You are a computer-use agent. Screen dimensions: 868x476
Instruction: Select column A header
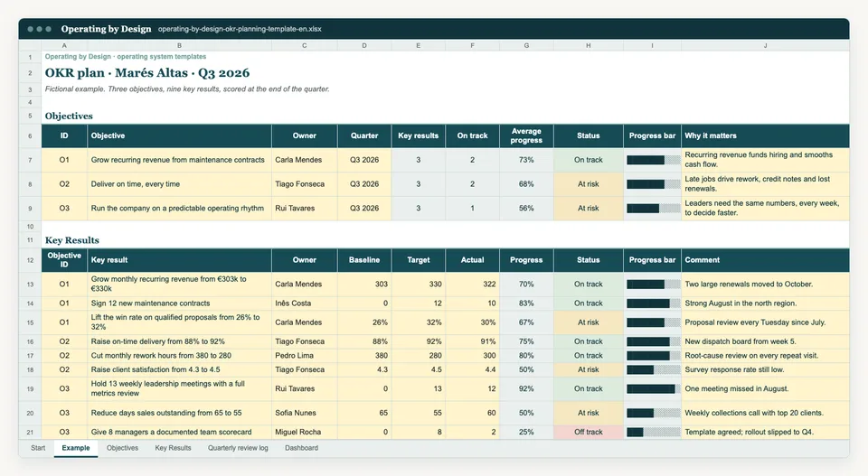pyautogui.click(x=64, y=45)
